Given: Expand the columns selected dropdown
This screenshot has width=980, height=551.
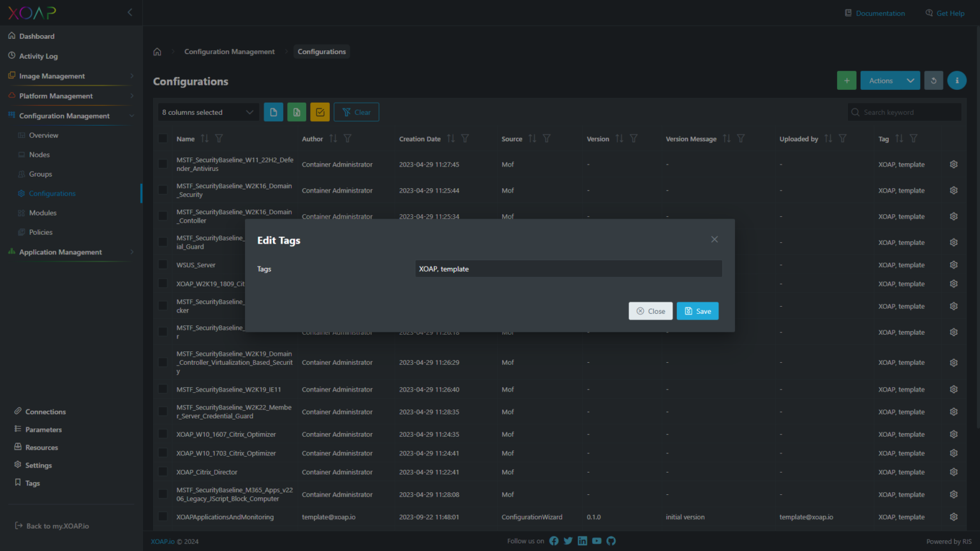Looking at the screenshot, I should 208,112.
